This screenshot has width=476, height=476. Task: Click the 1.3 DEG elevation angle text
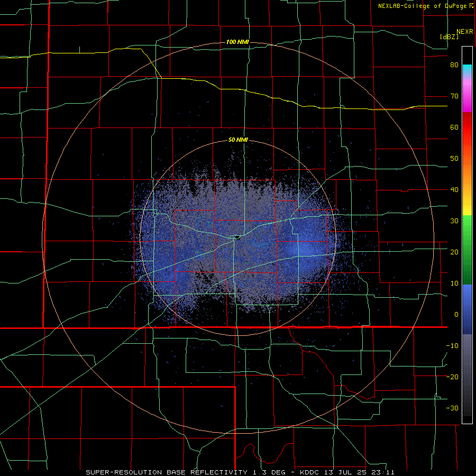(269, 472)
